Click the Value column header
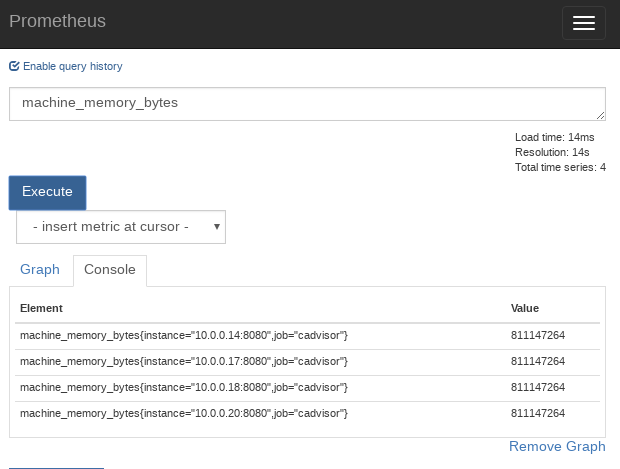 coord(525,308)
